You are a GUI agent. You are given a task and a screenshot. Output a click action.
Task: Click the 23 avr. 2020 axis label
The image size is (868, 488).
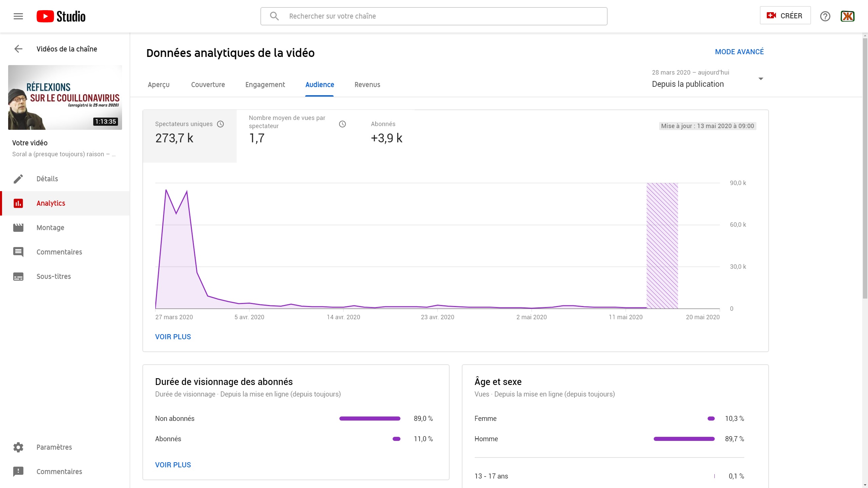[437, 317]
